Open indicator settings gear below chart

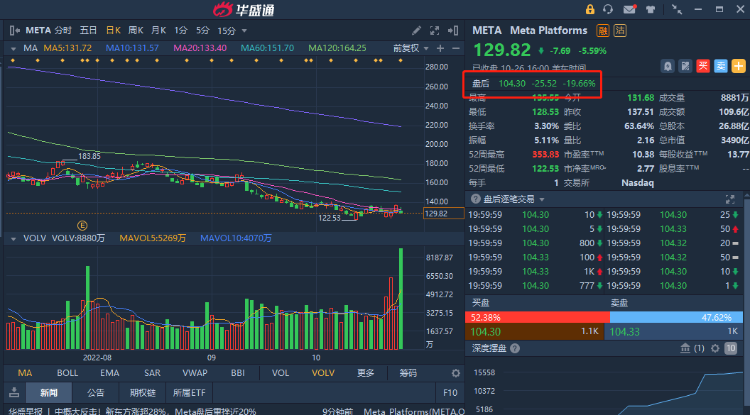coord(456,373)
